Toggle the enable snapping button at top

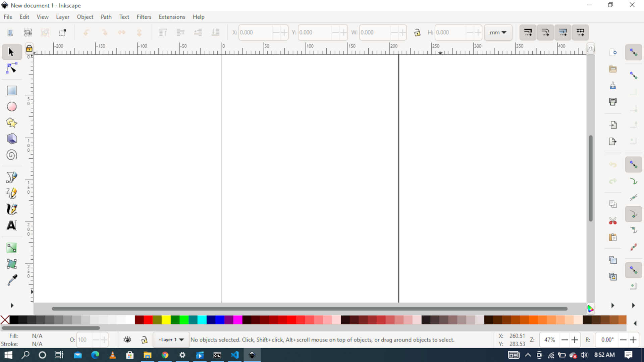click(x=633, y=52)
